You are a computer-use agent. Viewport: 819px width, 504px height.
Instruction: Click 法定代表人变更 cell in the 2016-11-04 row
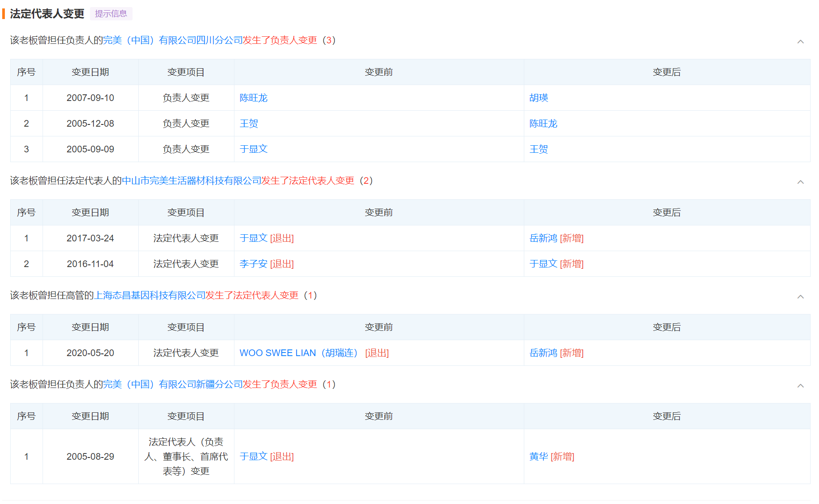(186, 264)
